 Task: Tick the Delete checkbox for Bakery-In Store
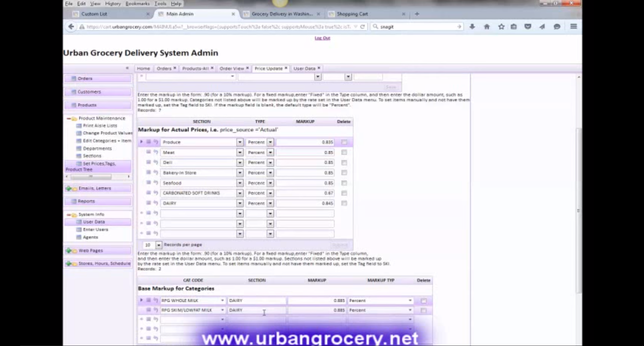(x=344, y=172)
